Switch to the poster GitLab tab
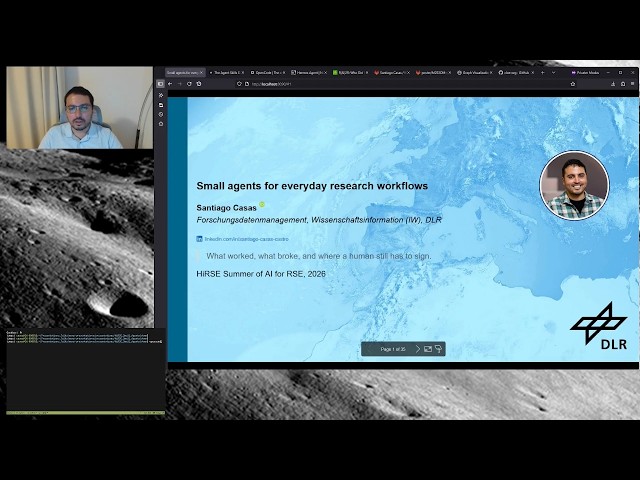Screen dimensions: 640x480 [433, 73]
